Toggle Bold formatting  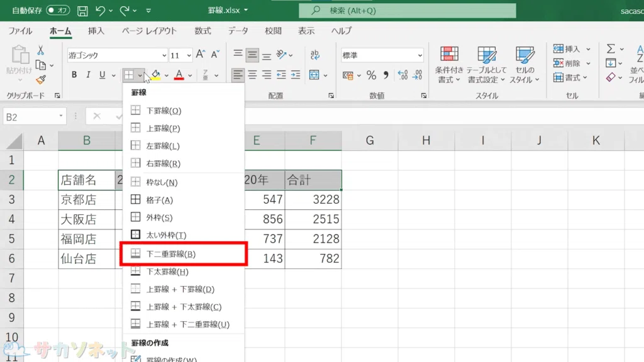tap(74, 75)
